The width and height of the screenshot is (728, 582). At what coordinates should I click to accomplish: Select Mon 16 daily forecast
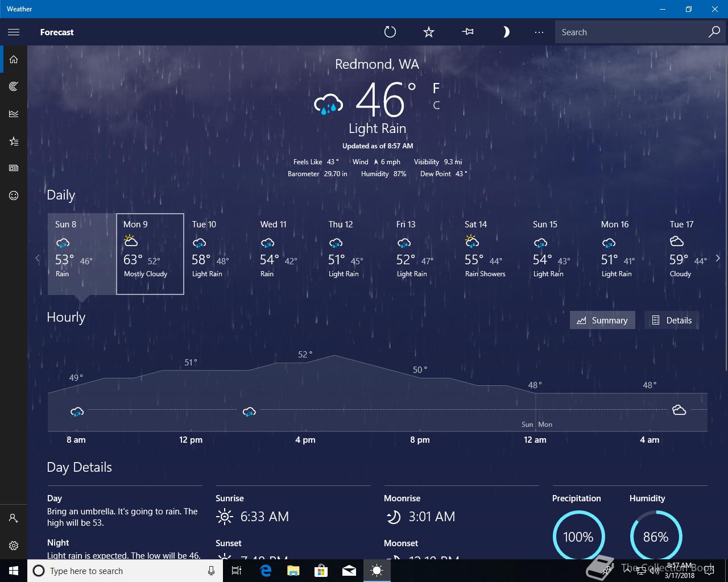628,254
